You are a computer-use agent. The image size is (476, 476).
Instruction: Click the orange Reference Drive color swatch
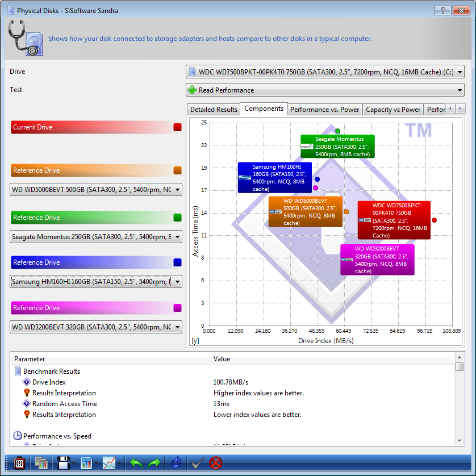[x=177, y=170]
